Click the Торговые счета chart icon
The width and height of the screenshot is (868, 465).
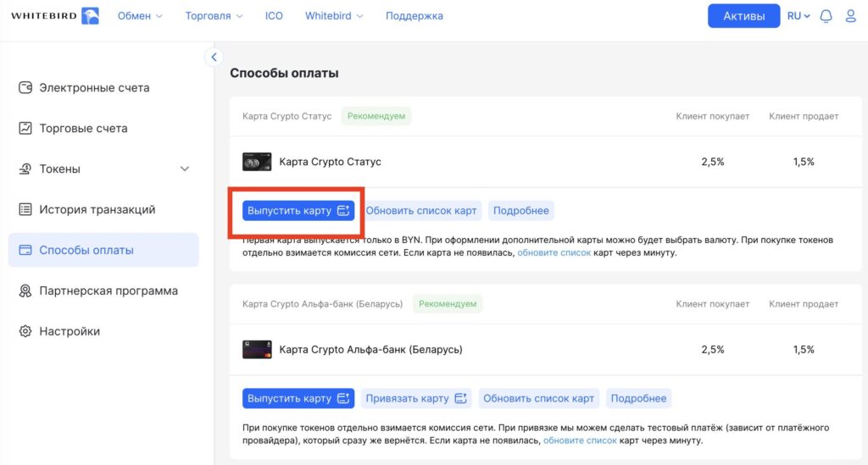click(25, 128)
